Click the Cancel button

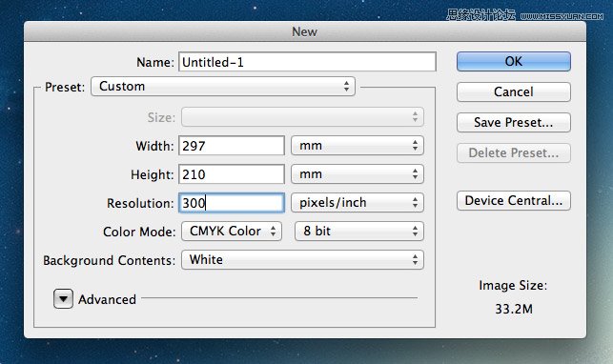513,91
